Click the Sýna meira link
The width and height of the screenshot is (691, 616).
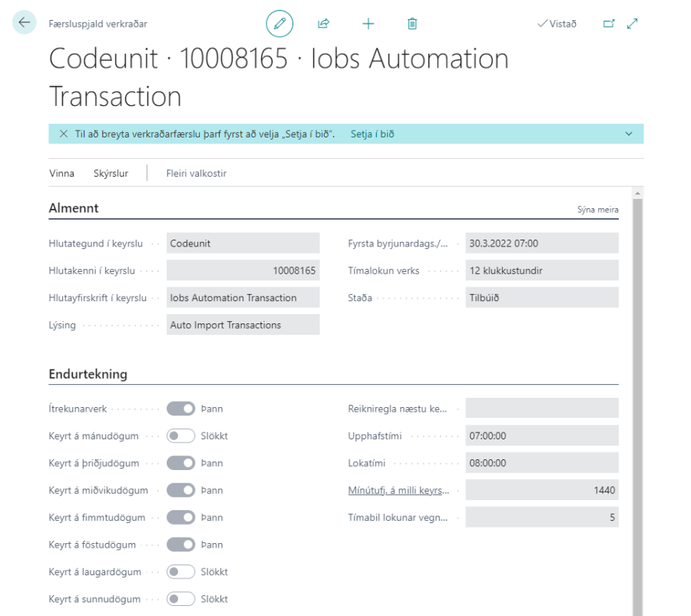point(597,210)
